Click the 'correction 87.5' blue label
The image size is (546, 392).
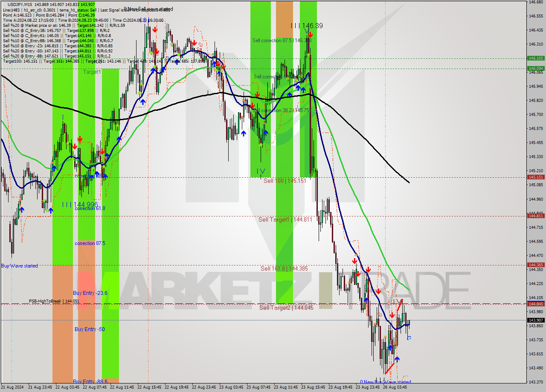pyautogui.click(x=90, y=243)
